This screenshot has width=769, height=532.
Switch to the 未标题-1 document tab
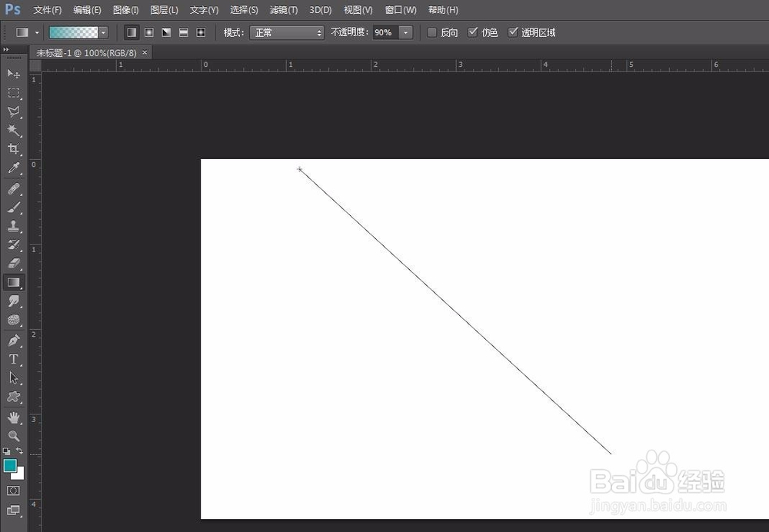click(x=86, y=53)
